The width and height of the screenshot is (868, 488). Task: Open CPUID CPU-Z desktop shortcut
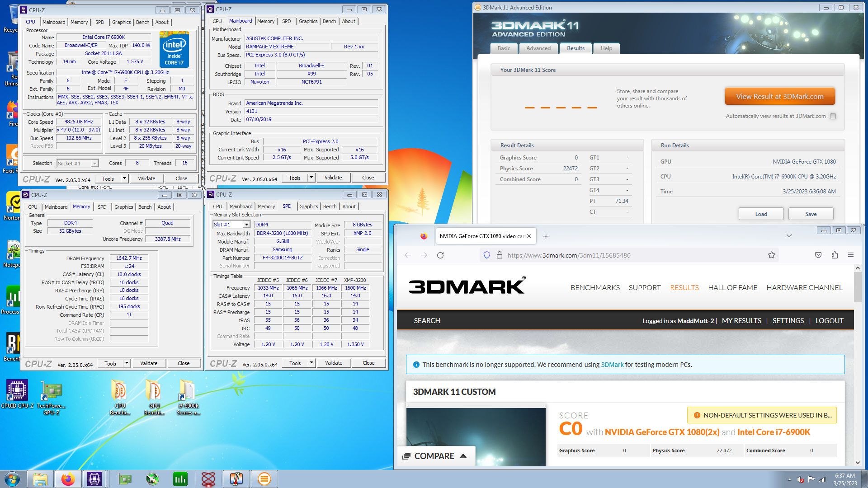tap(17, 394)
